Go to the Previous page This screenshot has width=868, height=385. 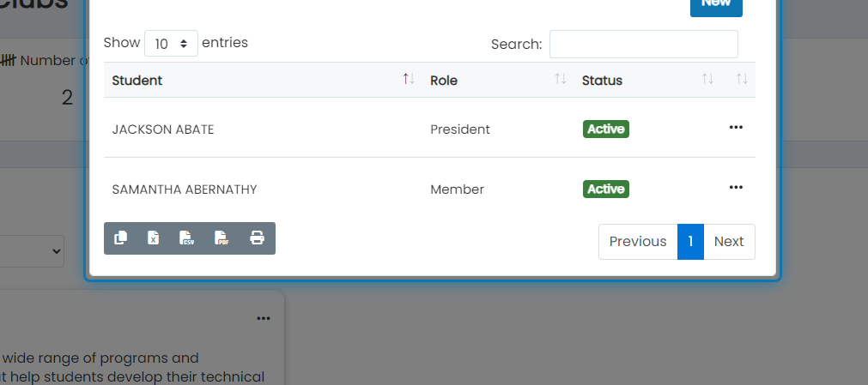638,242
